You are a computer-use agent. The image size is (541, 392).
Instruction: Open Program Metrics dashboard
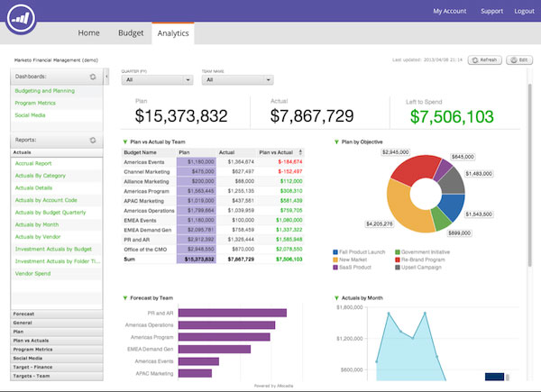pos(35,103)
